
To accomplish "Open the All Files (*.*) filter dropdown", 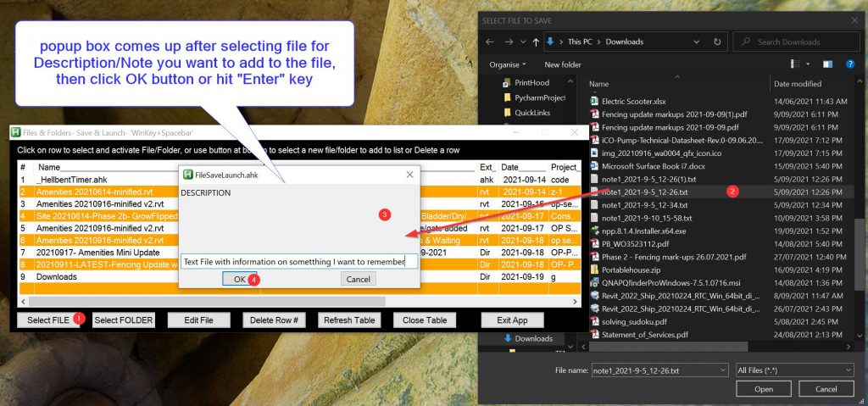I will coord(849,370).
